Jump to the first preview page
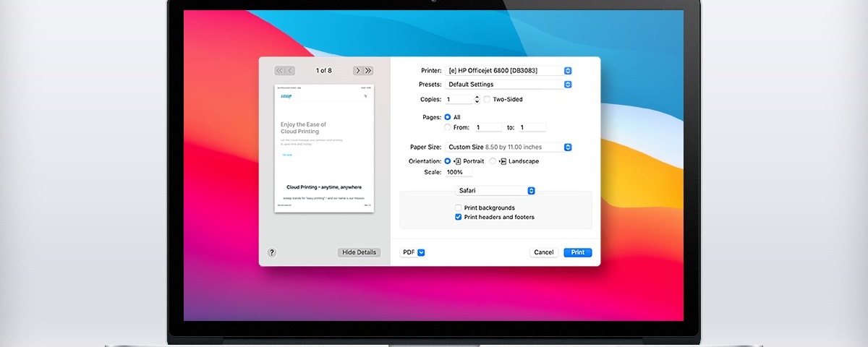The width and height of the screenshot is (868, 347). (280, 70)
